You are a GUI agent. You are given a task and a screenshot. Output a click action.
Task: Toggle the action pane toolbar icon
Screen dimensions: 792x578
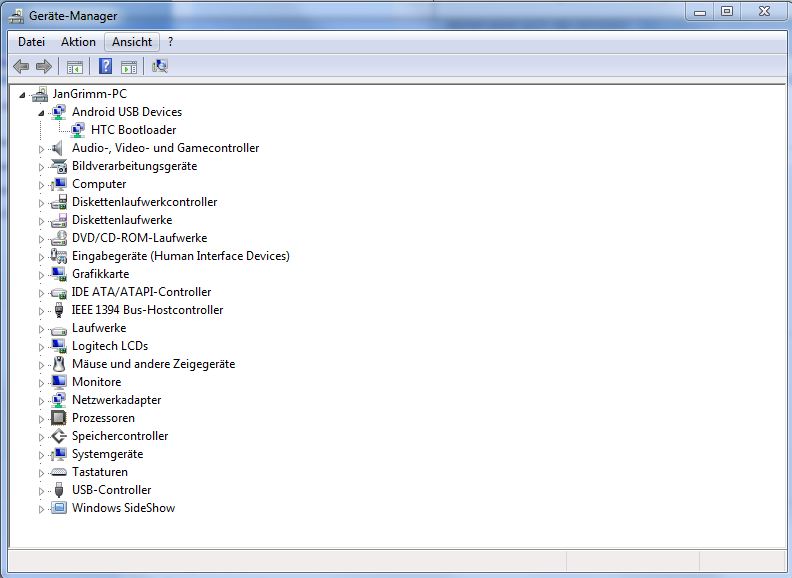pos(129,67)
